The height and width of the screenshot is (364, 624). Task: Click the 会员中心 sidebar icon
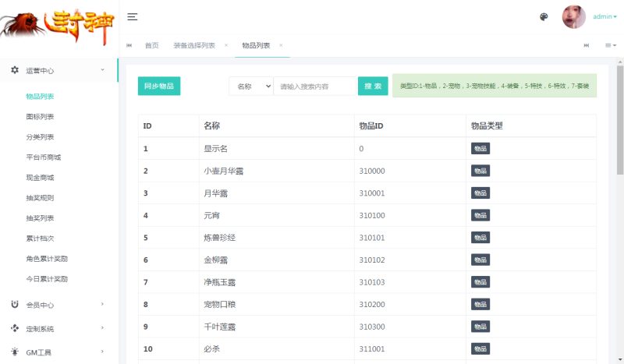tap(15, 305)
